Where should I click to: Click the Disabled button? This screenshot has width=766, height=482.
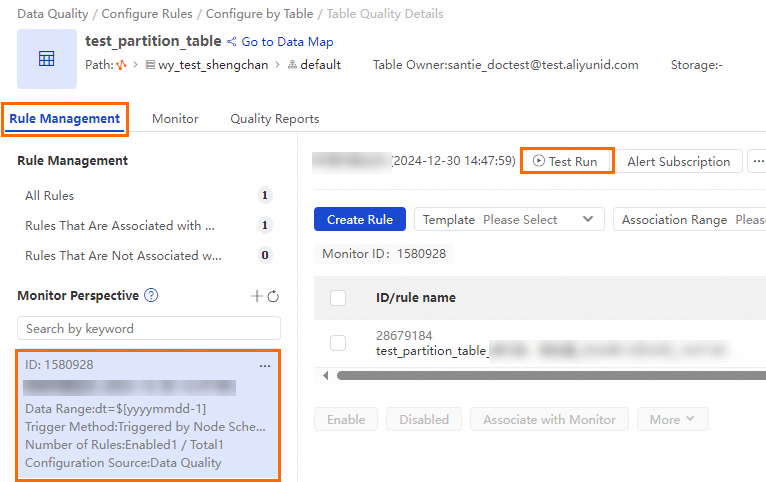point(424,419)
